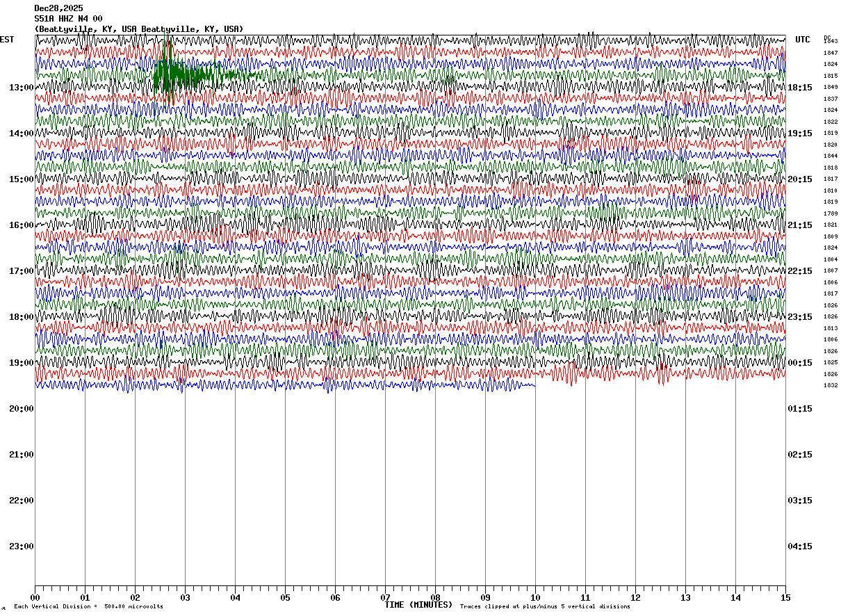Click DC offset value 1849
The image size is (841, 616).
click(831, 87)
